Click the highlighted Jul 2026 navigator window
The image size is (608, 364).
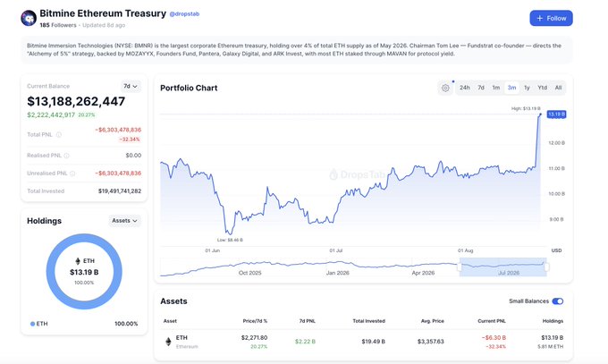click(x=502, y=267)
